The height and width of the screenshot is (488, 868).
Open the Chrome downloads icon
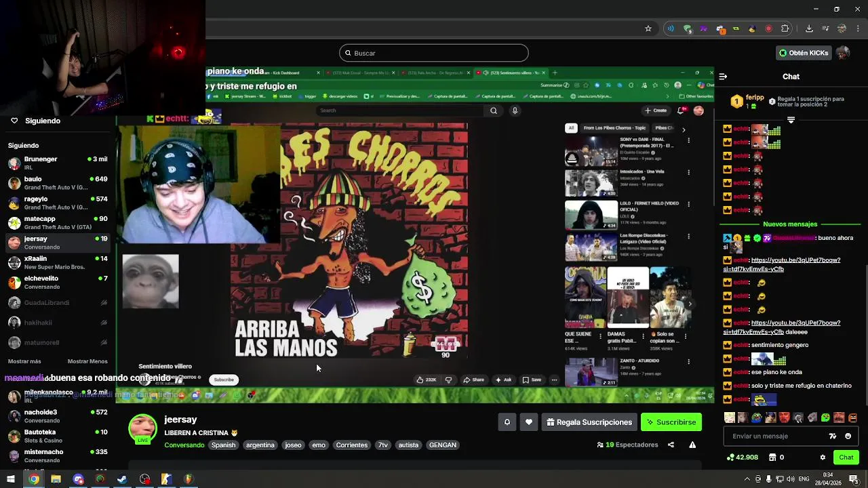click(x=809, y=28)
